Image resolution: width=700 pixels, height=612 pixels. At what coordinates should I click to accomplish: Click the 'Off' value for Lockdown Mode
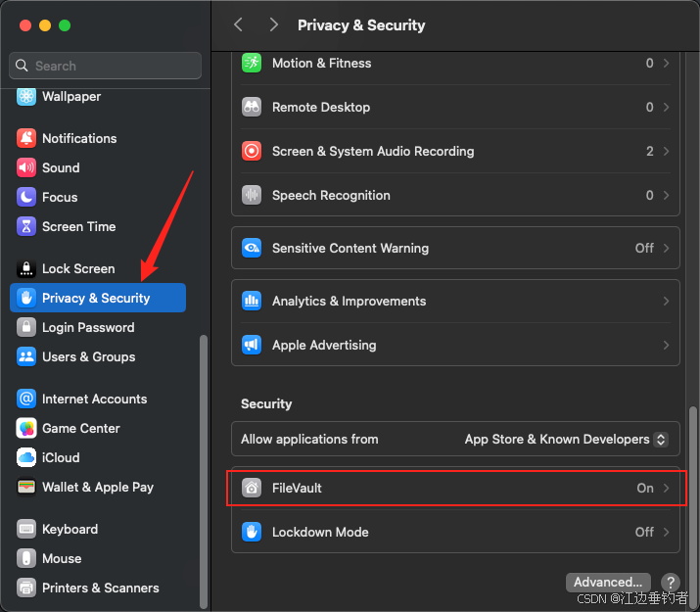point(644,532)
